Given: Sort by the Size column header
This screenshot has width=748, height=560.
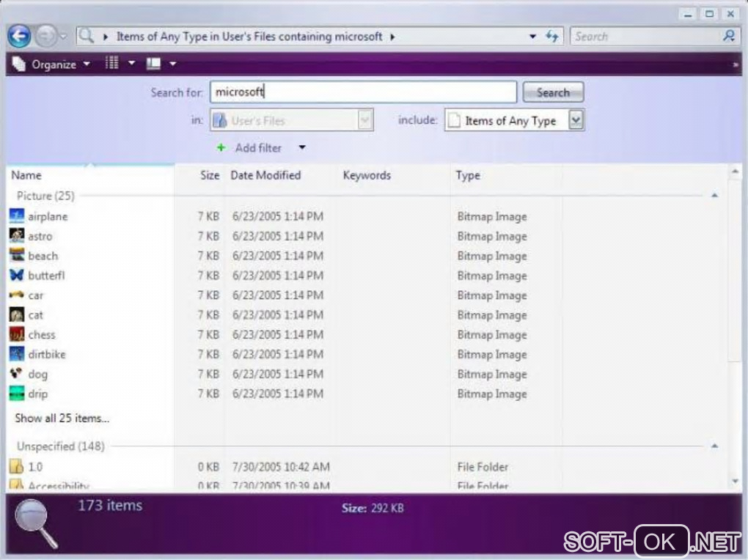Looking at the screenshot, I should point(210,175).
